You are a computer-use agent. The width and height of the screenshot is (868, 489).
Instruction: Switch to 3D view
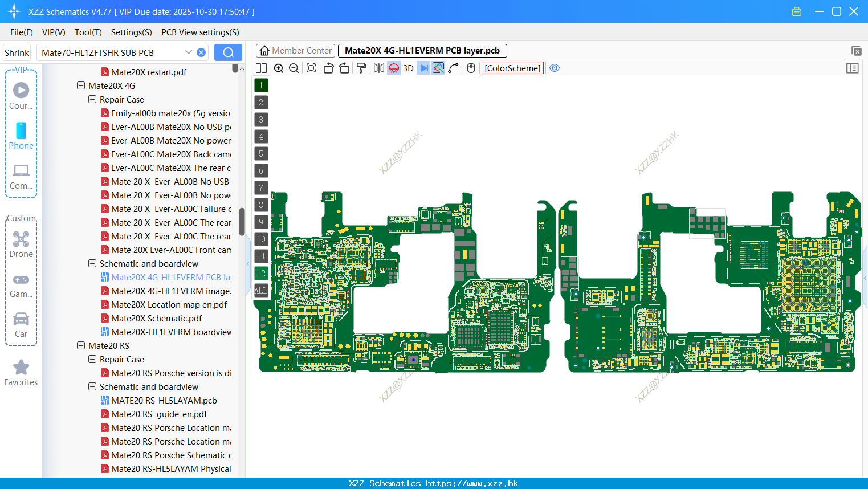click(x=408, y=68)
